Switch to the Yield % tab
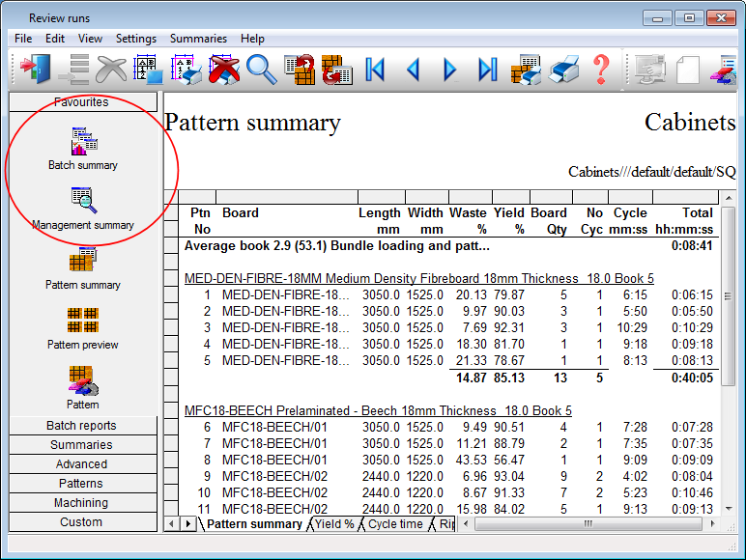This screenshot has height=560, width=746. click(x=334, y=524)
